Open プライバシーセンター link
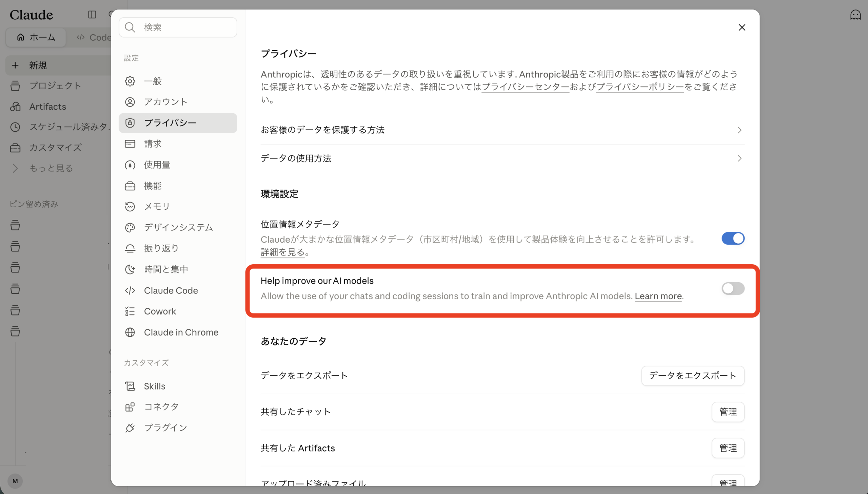 click(x=525, y=87)
